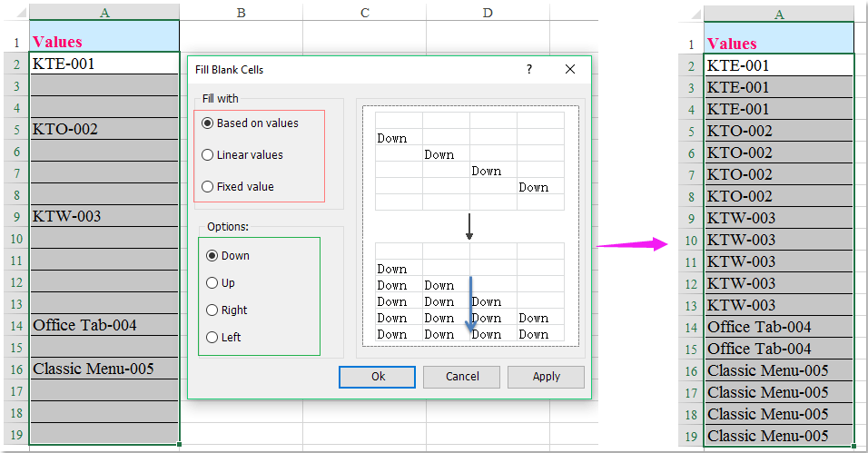The height and width of the screenshot is (453, 868).
Task: Click Classic Menu-005 cell in left sheet
Action: [104, 369]
